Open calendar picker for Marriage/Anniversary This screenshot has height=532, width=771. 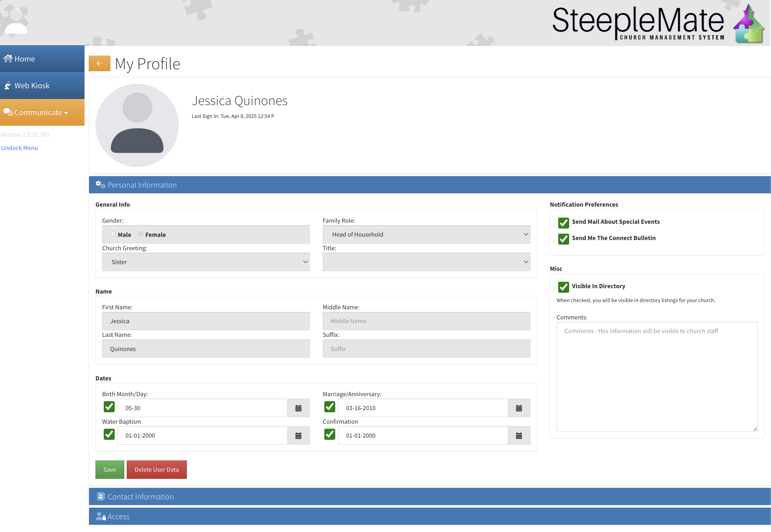click(x=519, y=408)
